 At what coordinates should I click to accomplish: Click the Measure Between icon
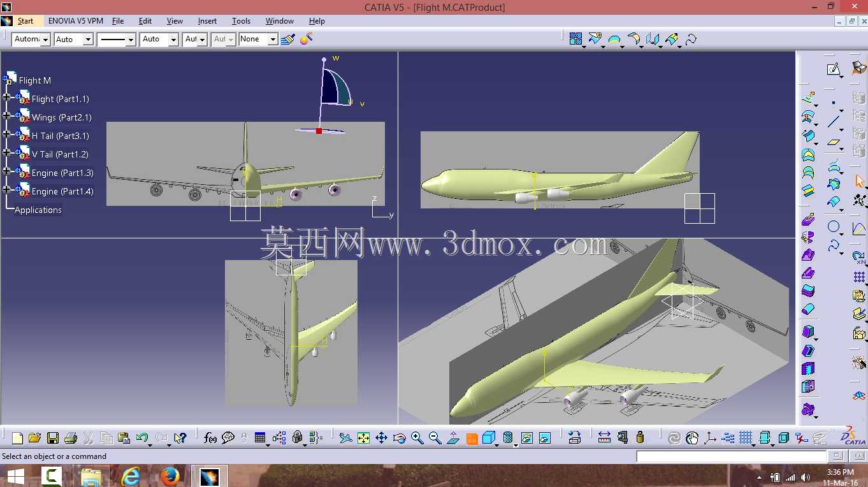[604, 438]
